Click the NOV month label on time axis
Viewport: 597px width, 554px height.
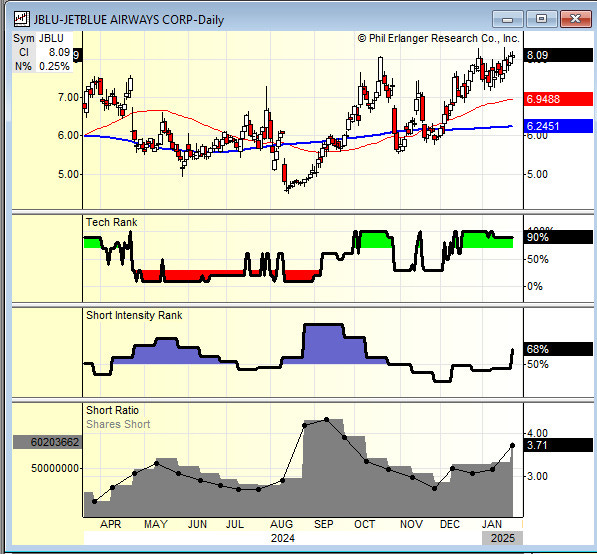coord(411,524)
